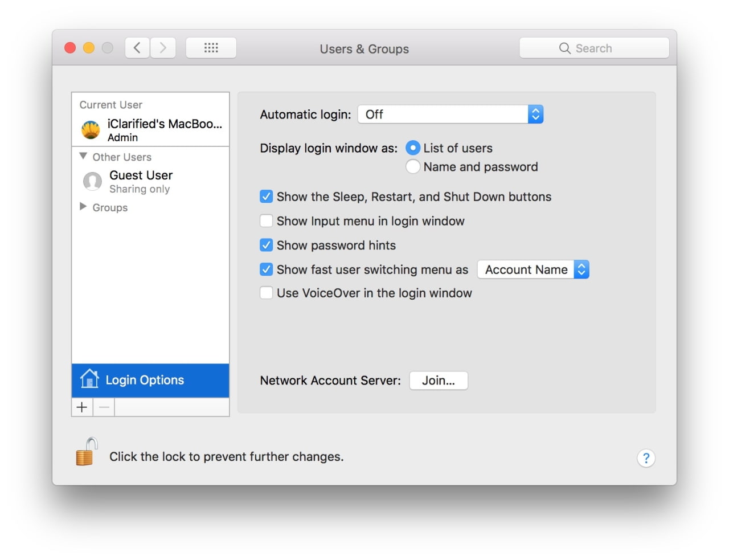
Task: Click the show all preferences grid icon
Action: point(211,48)
